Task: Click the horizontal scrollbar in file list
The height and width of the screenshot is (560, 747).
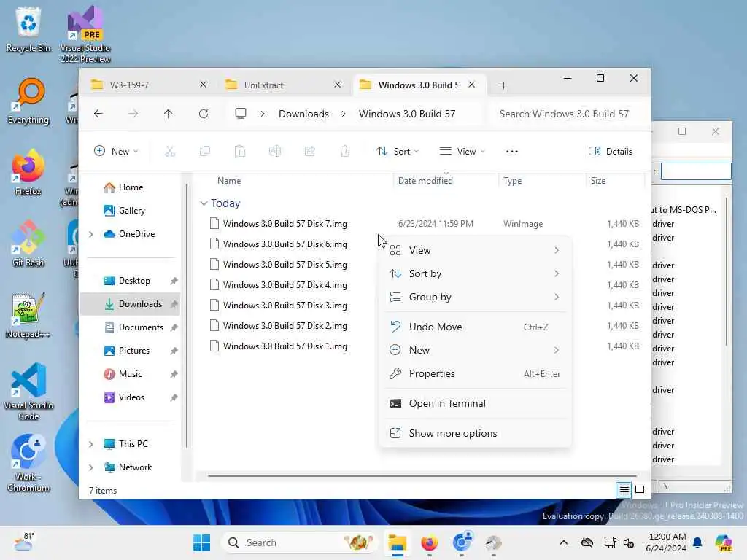Action: (422, 475)
